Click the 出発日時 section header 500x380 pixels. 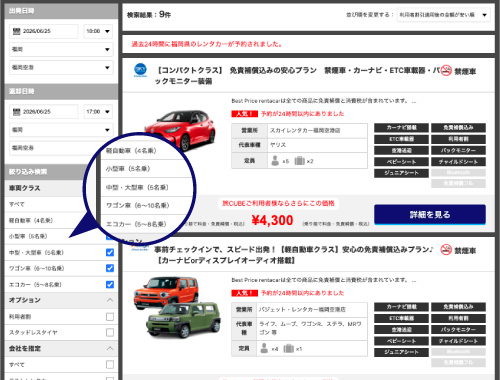click(61, 11)
